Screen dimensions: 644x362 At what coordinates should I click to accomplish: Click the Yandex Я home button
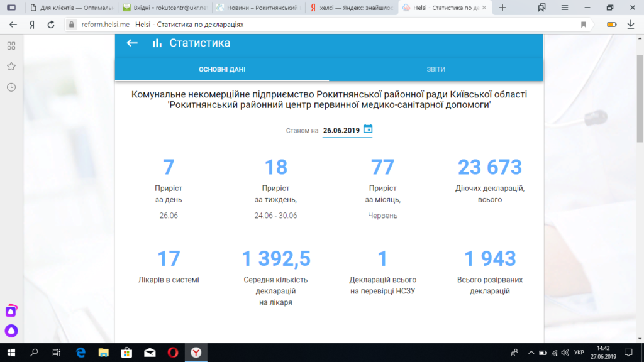(x=32, y=25)
